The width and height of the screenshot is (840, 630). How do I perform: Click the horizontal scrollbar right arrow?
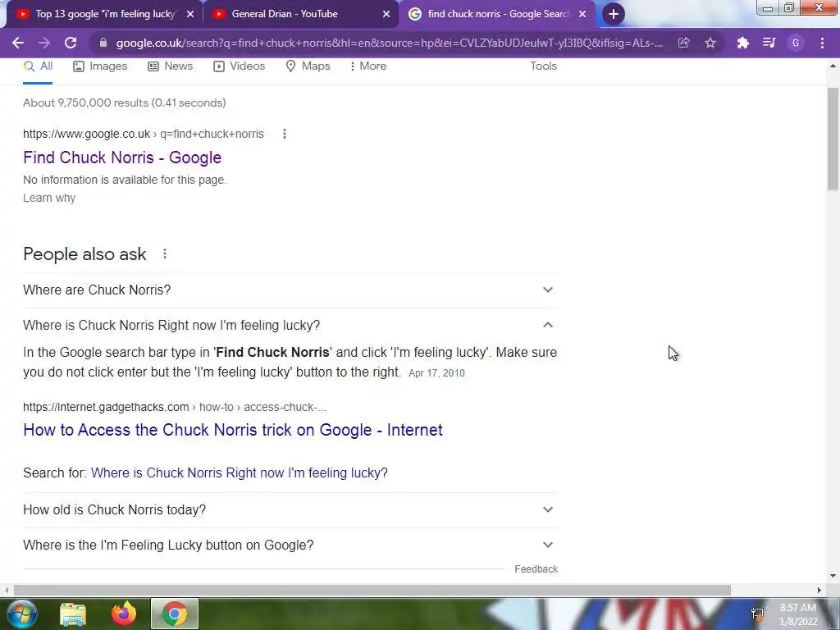(x=819, y=590)
